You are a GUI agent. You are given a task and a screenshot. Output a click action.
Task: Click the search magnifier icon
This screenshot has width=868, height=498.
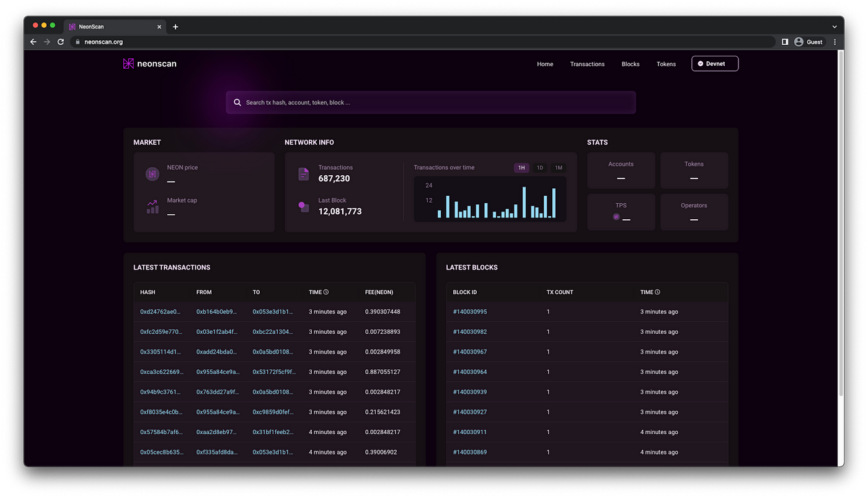pos(237,102)
